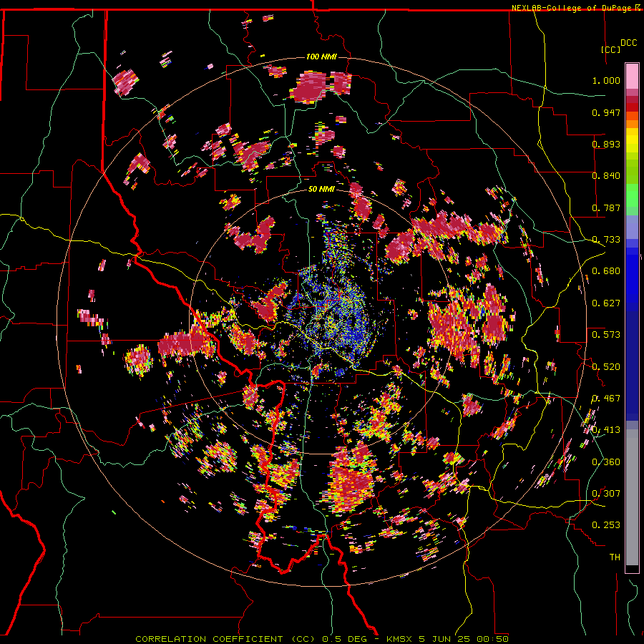644x644 pixels.
Task: Click the 0.573 value on the color scale
Action: click(606, 335)
